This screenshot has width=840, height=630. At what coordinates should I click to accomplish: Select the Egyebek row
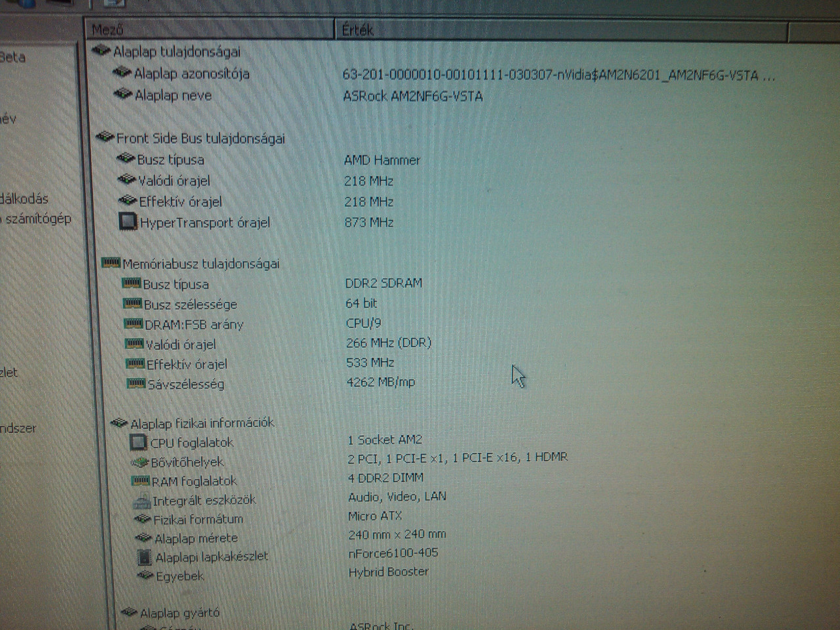pyautogui.click(x=180, y=576)
